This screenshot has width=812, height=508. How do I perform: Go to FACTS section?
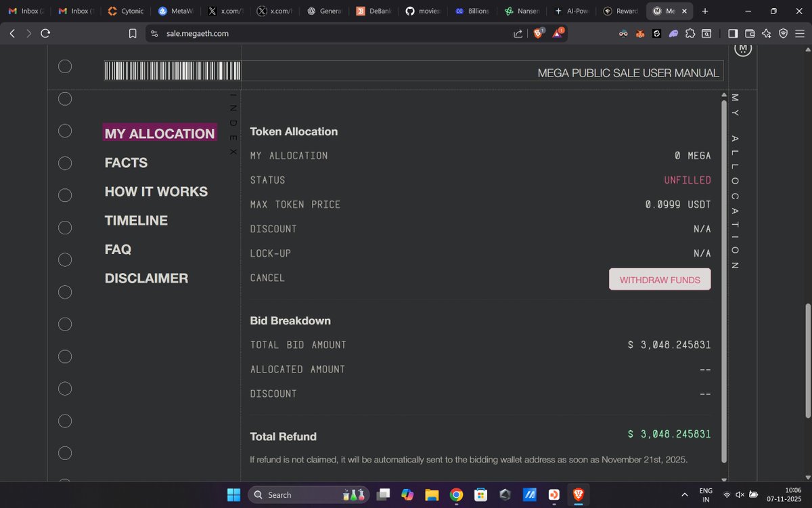point(126,163)
